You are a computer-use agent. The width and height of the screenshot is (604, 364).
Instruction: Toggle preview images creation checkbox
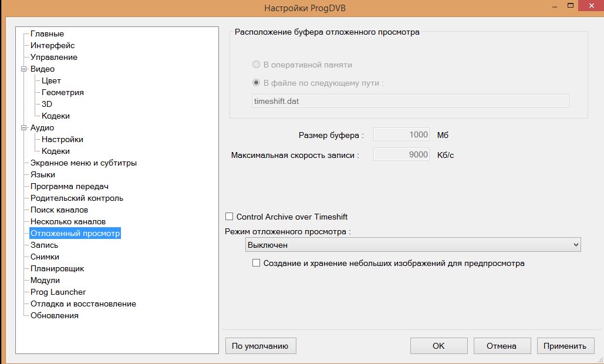point(256,264)
